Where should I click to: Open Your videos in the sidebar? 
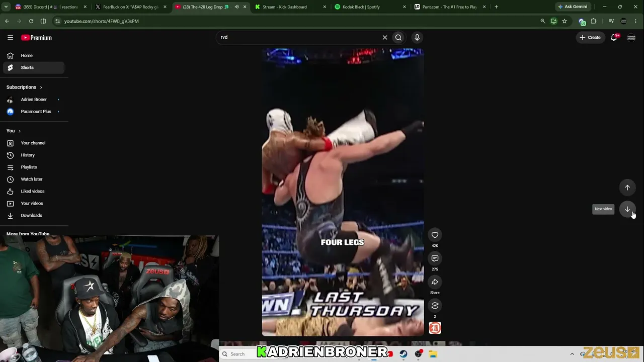tap(34, 203)
